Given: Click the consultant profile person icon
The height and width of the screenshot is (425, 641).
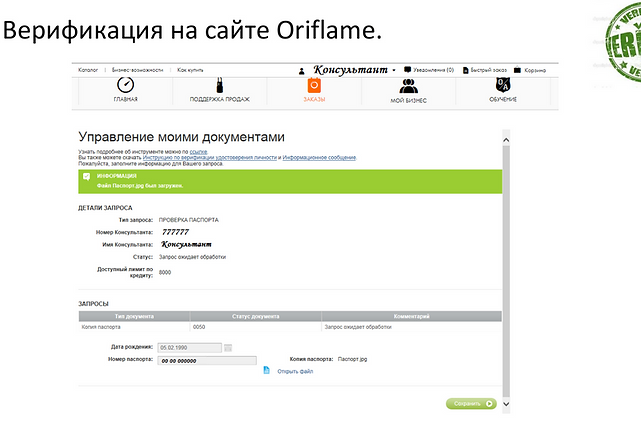Looking at the screenshot, I should tap(302, 71).
